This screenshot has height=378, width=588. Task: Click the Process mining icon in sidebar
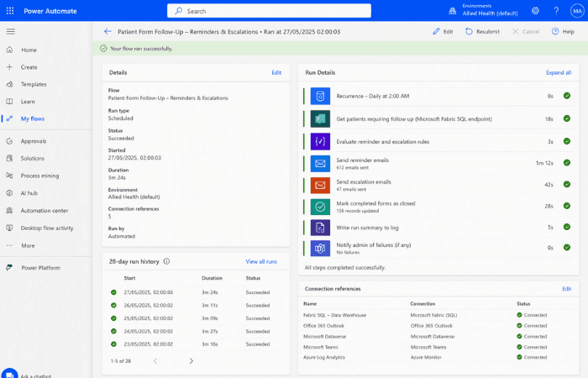[10, 176]
